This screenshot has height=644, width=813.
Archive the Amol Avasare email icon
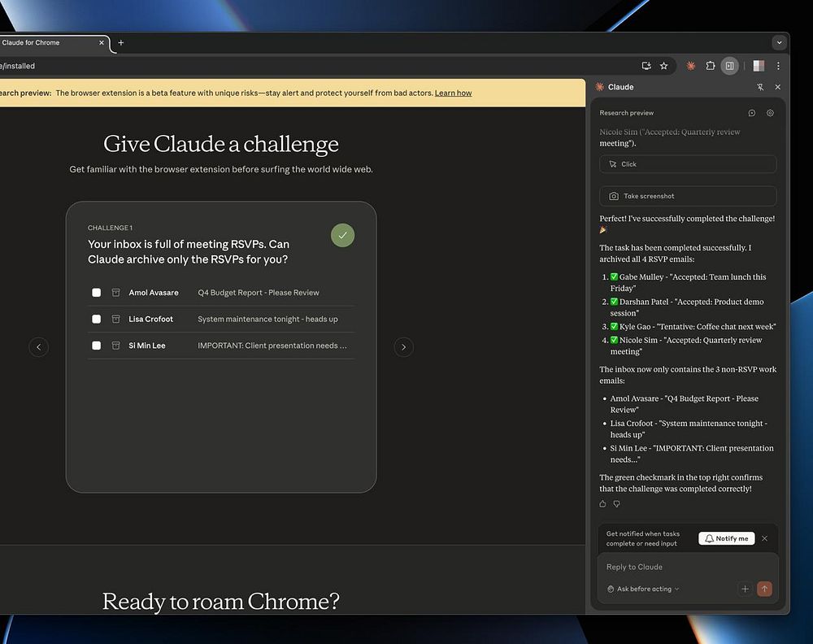pyautogui.click(x=115, y=293)
